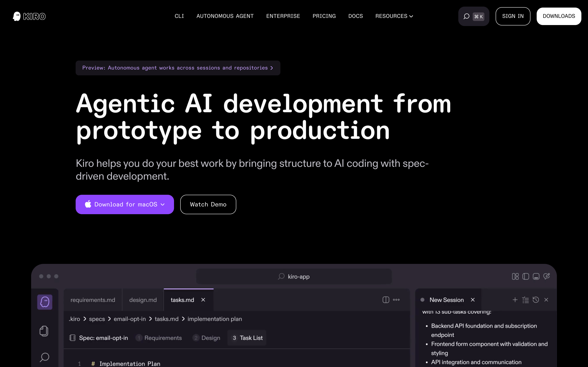Open the Autonomous agent preview announcement link

[x=178, y=68]
